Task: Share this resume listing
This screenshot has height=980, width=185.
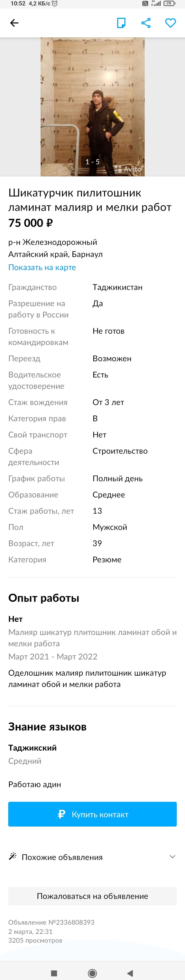Action: [146, 23]
